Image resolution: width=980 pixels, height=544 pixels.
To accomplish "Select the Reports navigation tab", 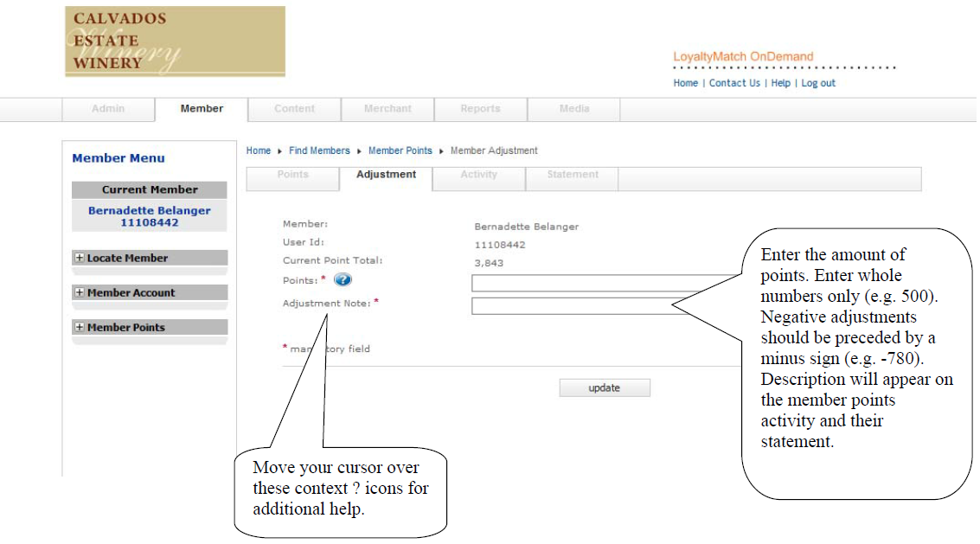I will (x=480, y=108).
